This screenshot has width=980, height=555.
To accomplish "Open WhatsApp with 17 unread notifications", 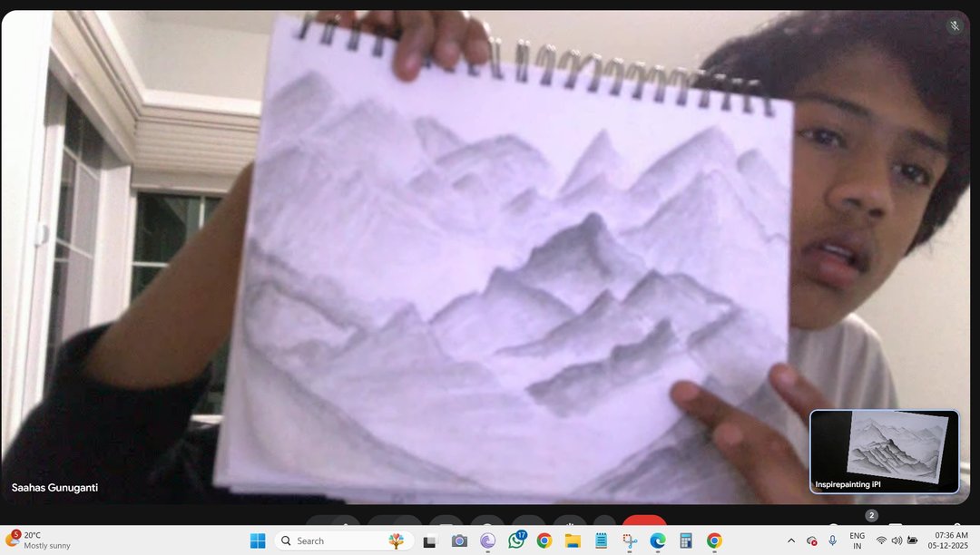I will click(516, 540).
